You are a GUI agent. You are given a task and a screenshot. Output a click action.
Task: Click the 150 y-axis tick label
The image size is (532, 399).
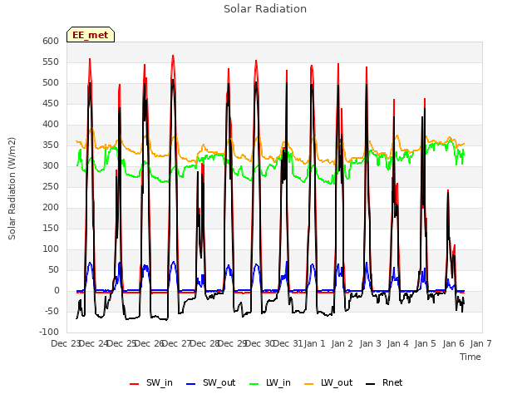coord(51,229)
